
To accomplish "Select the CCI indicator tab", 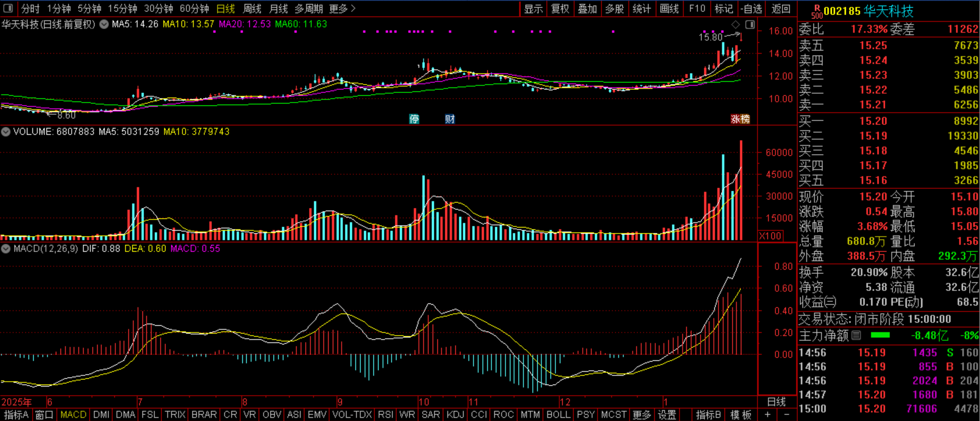I will click(479, 415).
